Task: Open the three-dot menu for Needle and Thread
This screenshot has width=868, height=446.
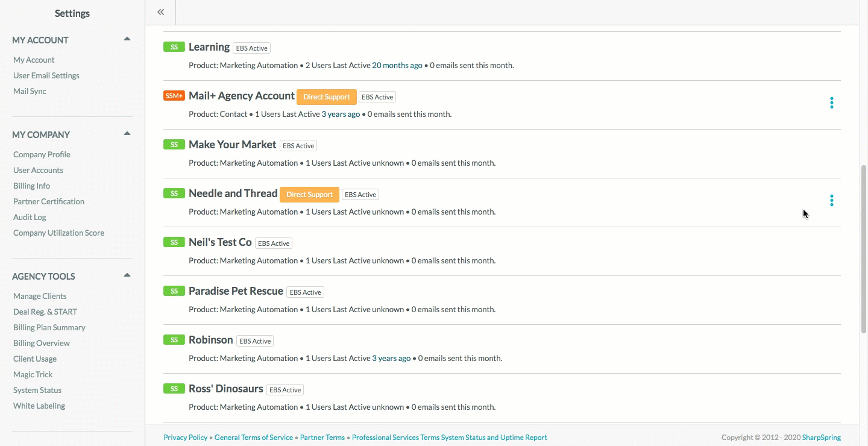Action: tap(831, 201)
